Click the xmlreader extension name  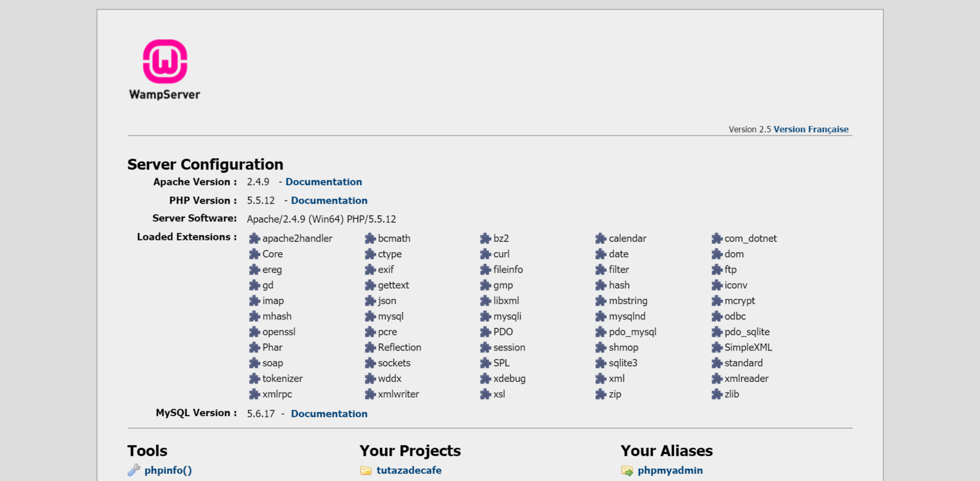(x=746, y=378)
